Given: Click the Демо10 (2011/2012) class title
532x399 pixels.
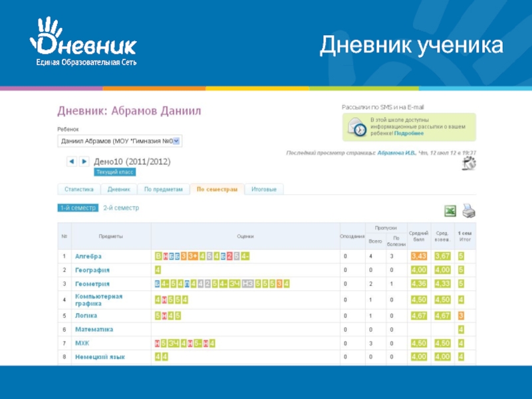Looking at the screenshot, I should click(132, 162).
